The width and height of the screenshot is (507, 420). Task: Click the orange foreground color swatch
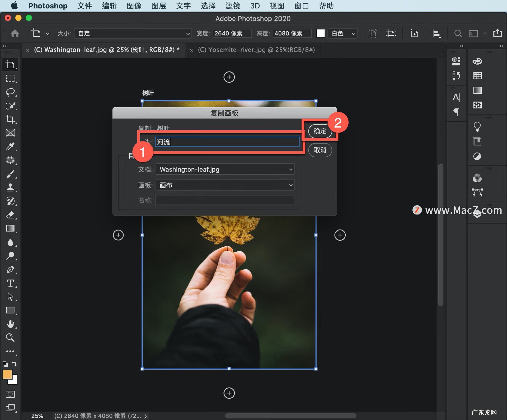click(x=7, y=374)
